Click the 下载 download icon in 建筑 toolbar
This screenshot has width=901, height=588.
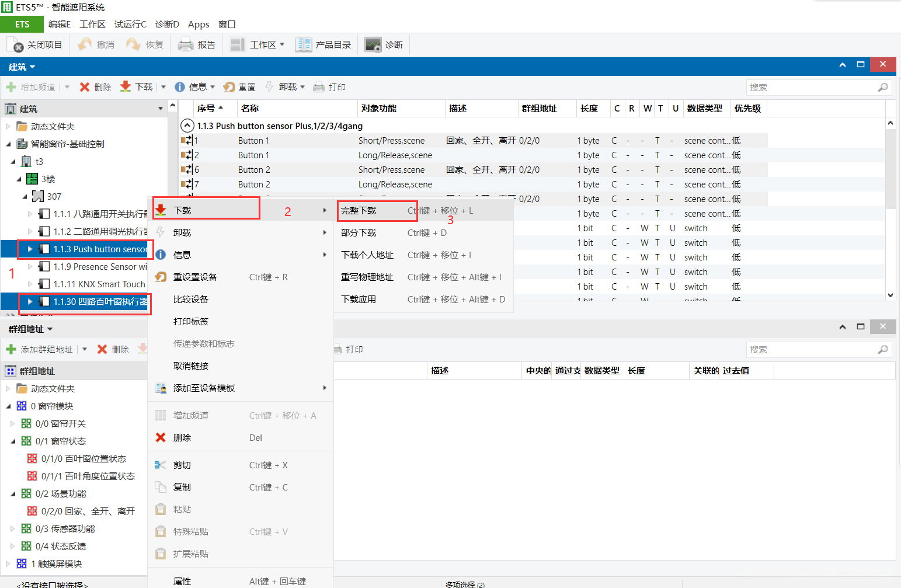126,87
